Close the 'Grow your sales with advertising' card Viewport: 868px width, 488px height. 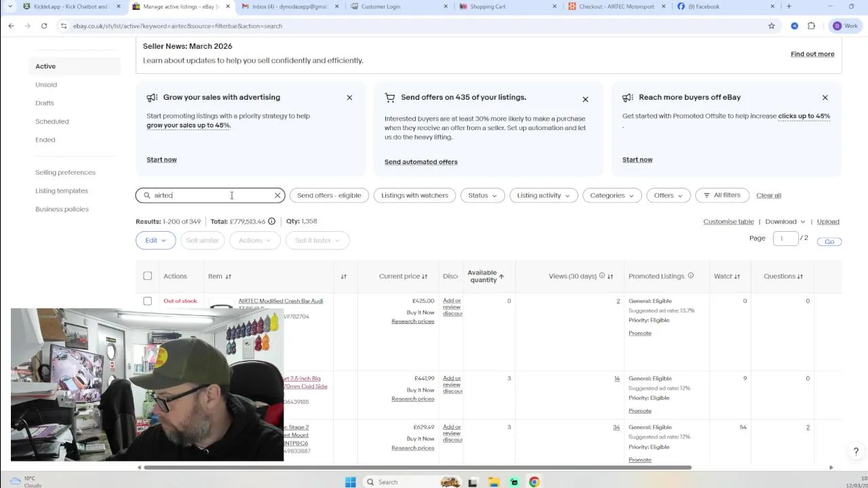coord(349,98)
